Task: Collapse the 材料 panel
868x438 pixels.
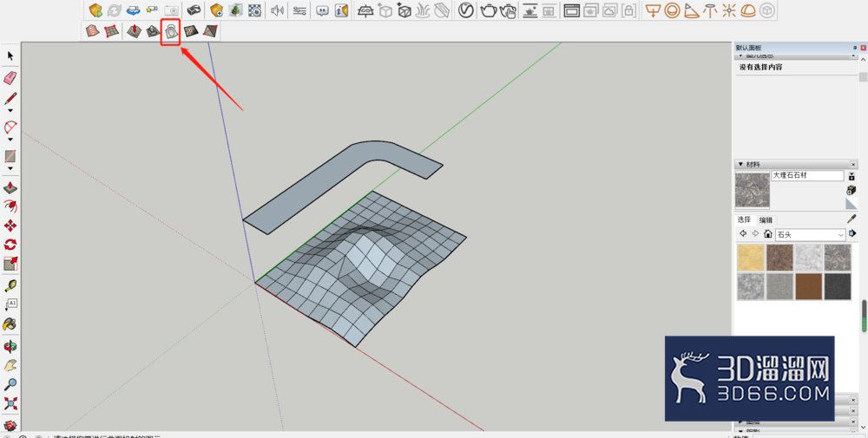Action: 740,164
